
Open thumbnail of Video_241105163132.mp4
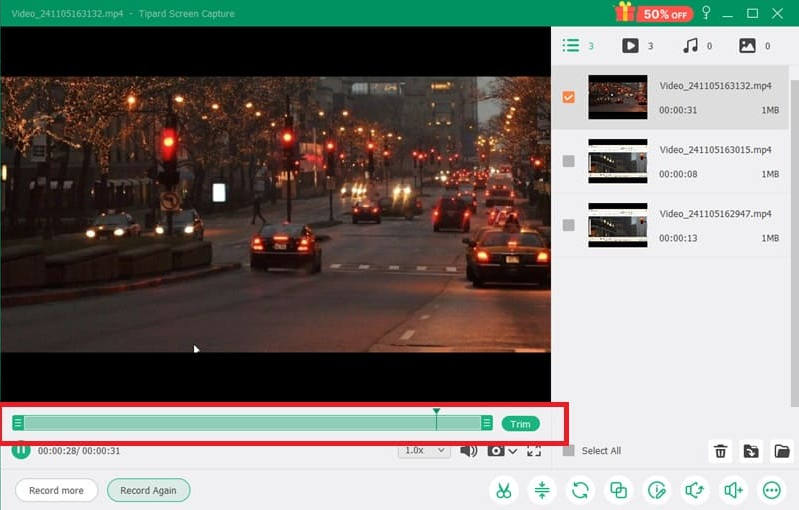coord(618,97)
